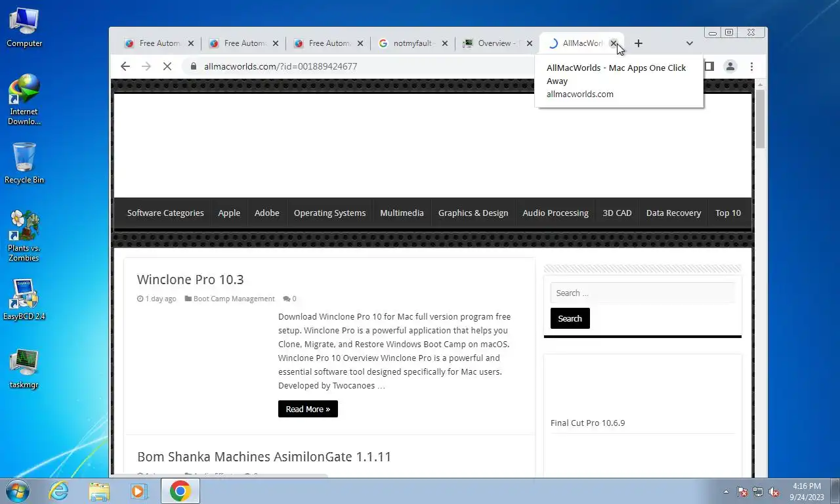The width and height of the screenshot is (840, 504).
Task: Open Winclone Pro comments count
Action: (289, 299)
